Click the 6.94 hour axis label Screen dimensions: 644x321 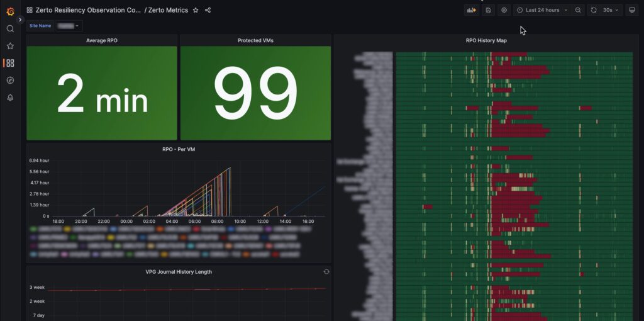(39, 160)
